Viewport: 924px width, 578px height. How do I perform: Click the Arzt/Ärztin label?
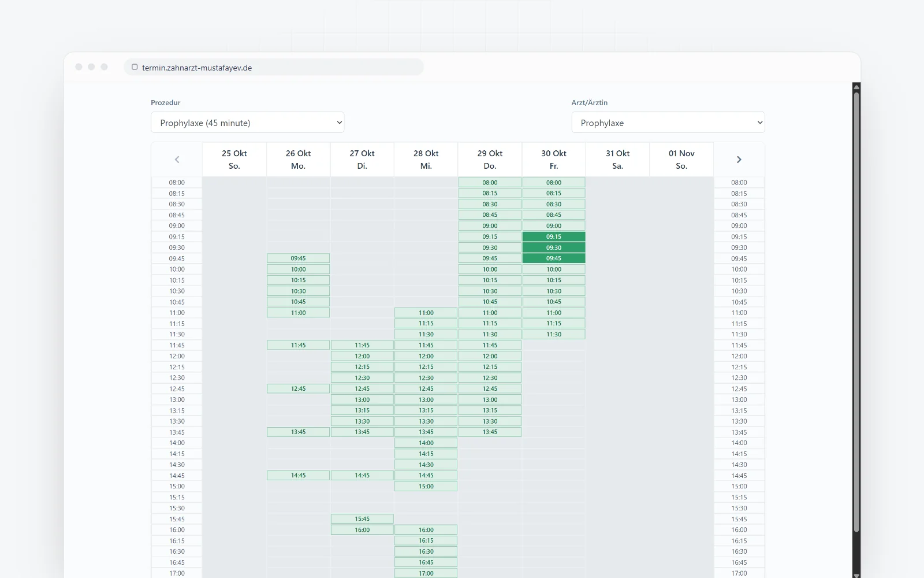[590, 102]
